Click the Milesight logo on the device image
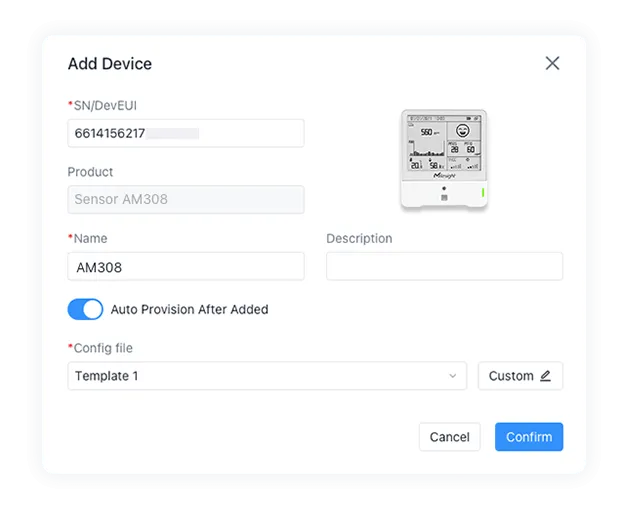This screenshot has height=508, width=624. (444, 174)
